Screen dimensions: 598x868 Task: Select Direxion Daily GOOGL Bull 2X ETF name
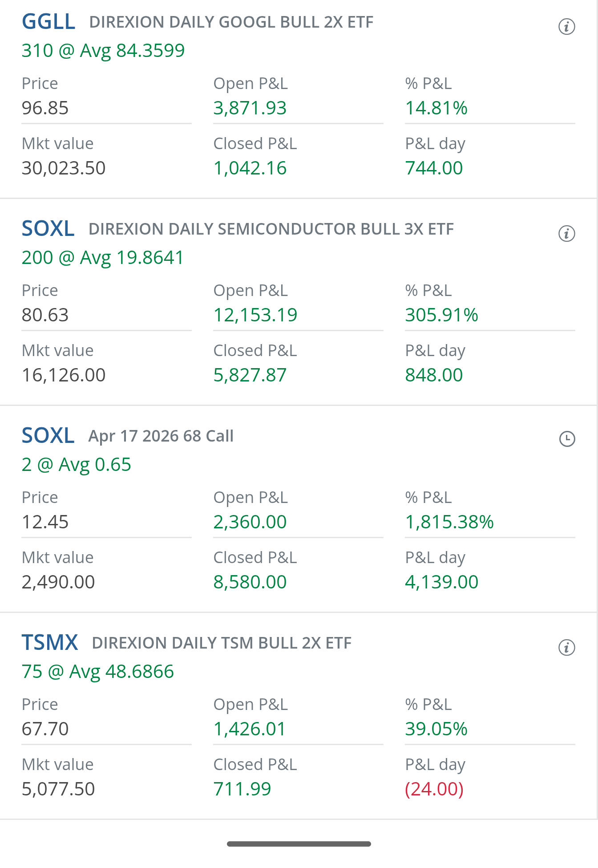coord(231,22)
